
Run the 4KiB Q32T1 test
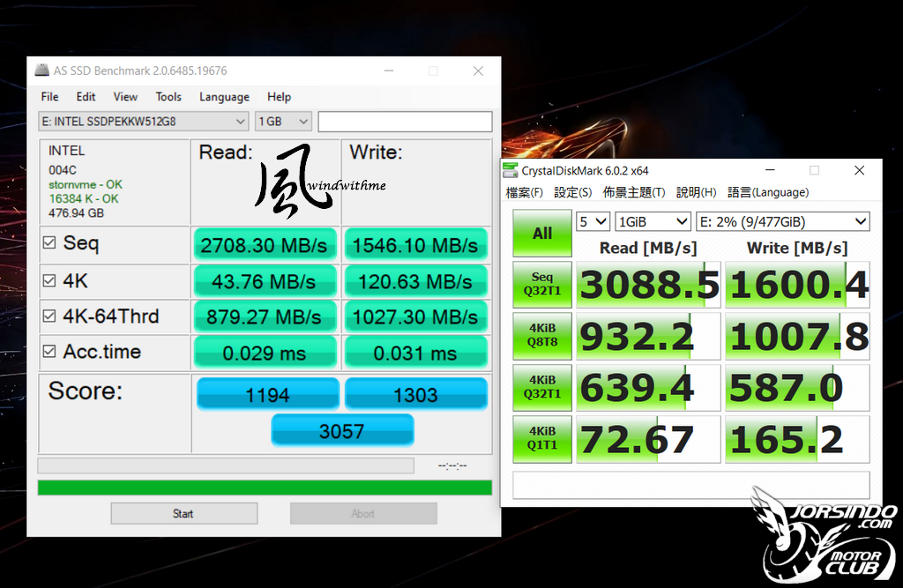pyautogui.click(x=542, y=387)
